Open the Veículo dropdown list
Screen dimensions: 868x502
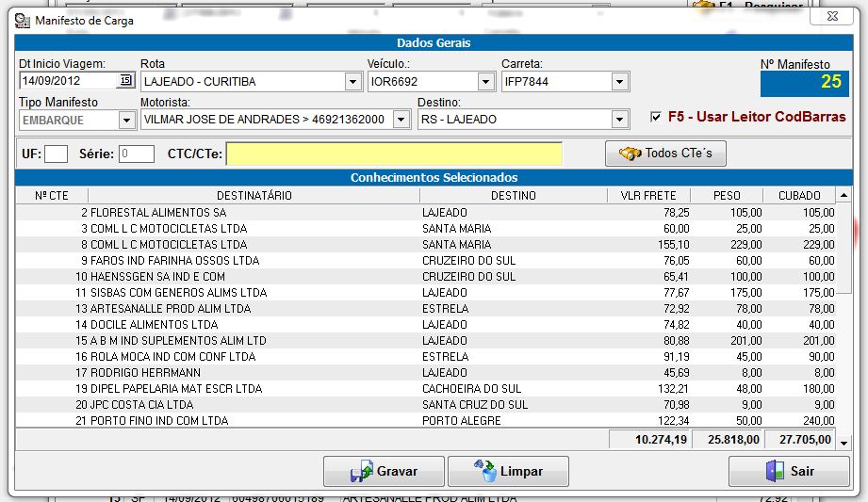[485, 82]
